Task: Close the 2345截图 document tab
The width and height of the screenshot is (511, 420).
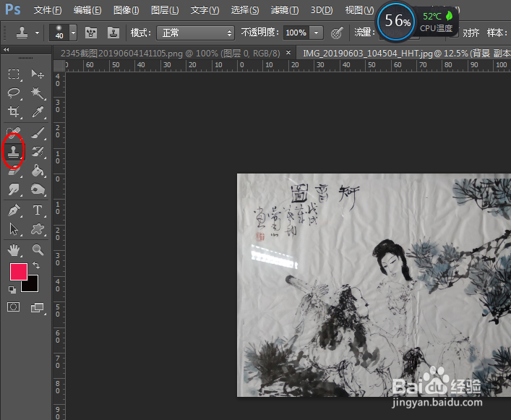Action: (288, 53)
